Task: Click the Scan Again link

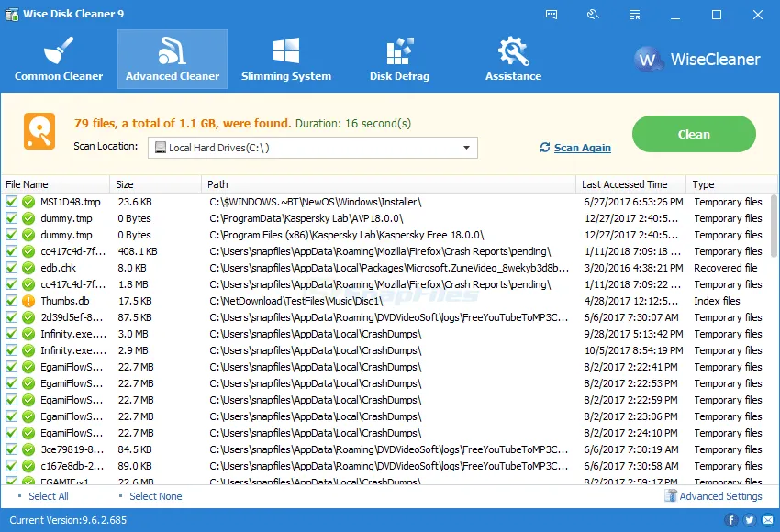Action: click(583, 148)
